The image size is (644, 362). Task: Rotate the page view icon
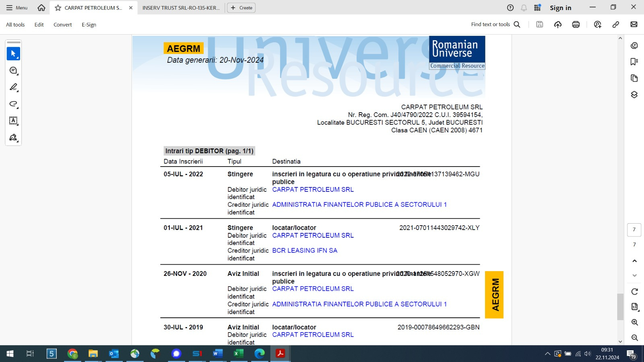[x=634, y=292]
